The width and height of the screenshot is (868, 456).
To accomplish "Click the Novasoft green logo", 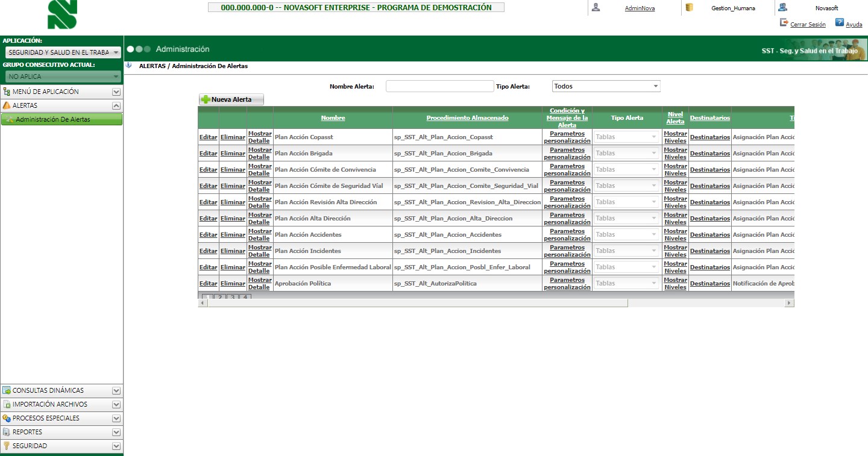I will (x=63, y=14).
